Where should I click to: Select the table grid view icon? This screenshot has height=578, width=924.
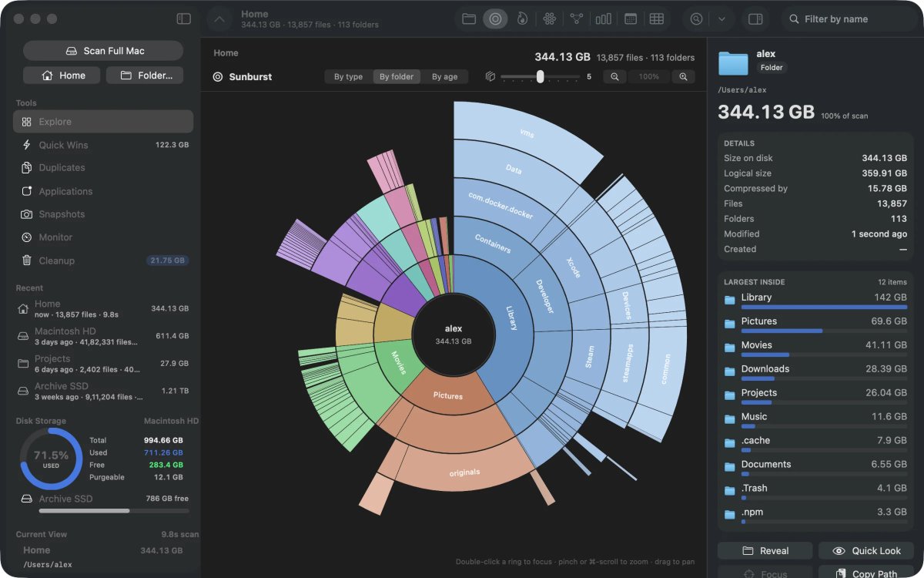click(657, 18)
